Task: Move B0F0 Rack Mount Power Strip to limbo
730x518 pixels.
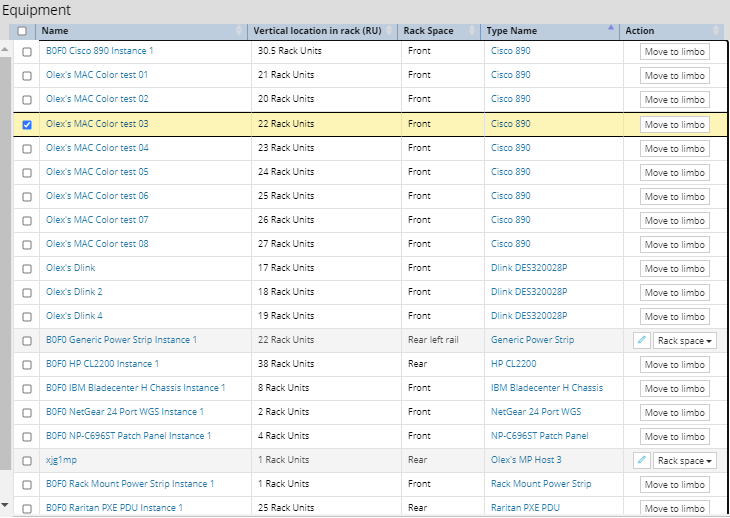Action: [675, 484]
